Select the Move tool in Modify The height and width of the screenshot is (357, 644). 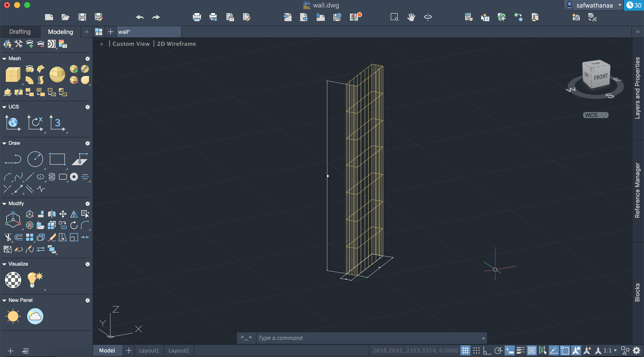tap(63, 214)
